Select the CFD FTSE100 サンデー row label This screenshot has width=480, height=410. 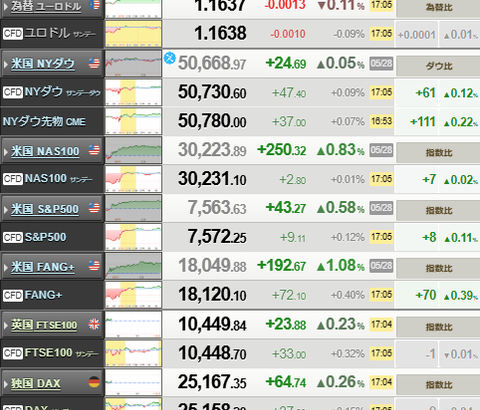click(x=52, y=353)
